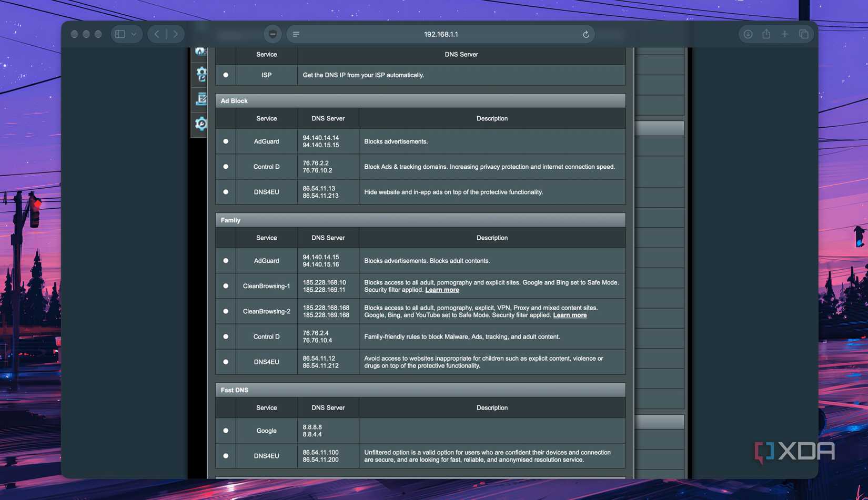The width and height of the screenshot is (868, 500).
Task: Open router Network Tools wrench-gear icon
Action: point(201,124)
